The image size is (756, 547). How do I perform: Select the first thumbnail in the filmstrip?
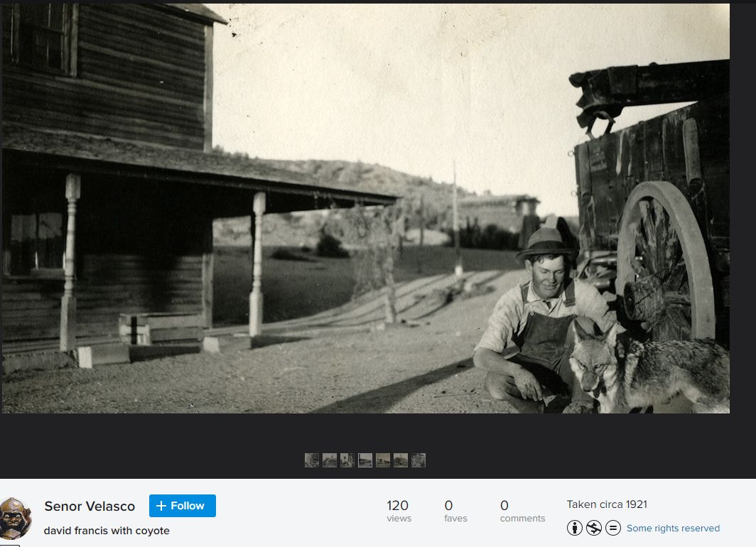click(x=312, y=460)
